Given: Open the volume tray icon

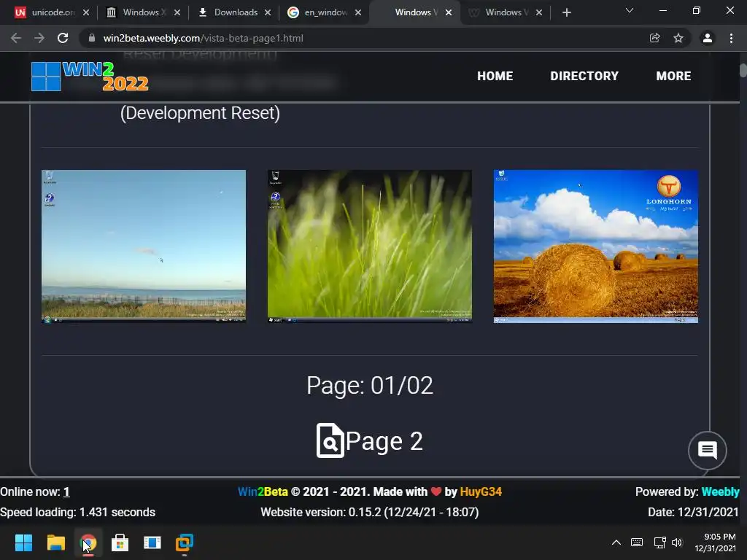Looking at the screenshot, I should pos(677,542).
